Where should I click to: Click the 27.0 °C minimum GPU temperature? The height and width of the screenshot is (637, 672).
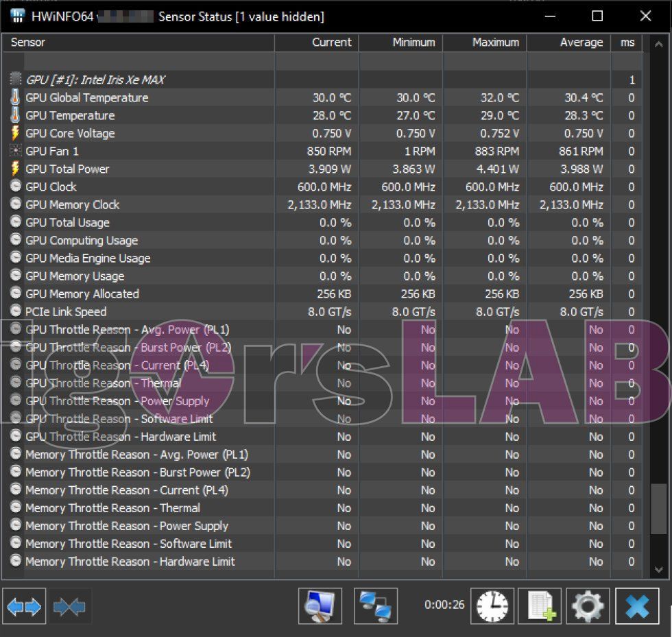coord(416,116)
